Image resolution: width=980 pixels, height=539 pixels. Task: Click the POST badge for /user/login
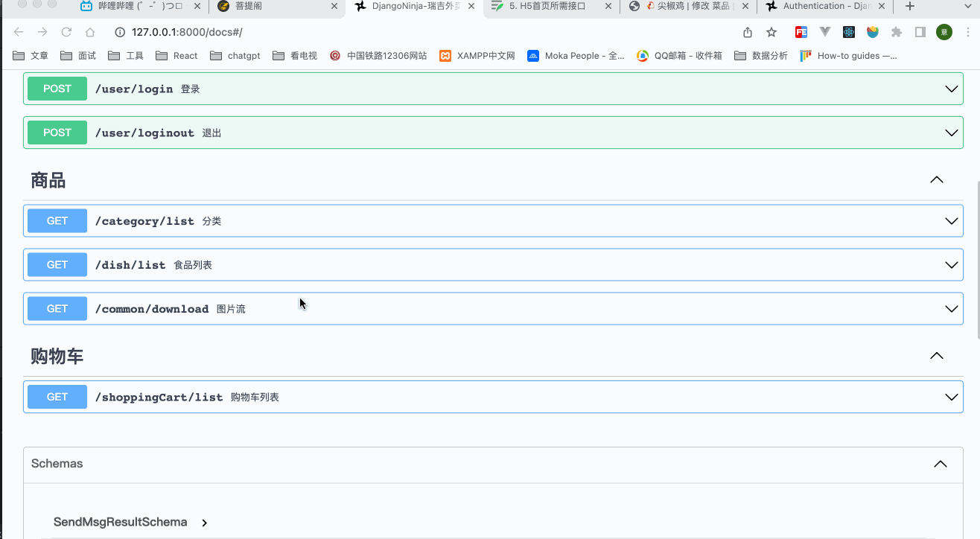[x=57, y=89]
